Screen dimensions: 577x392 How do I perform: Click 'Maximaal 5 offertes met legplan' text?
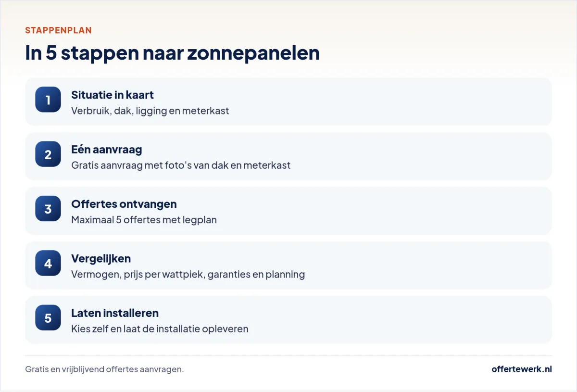[144, 220]
